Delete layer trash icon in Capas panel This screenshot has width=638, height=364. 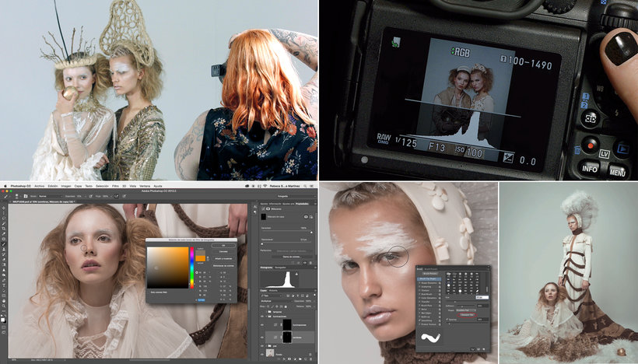coord(311,359)
